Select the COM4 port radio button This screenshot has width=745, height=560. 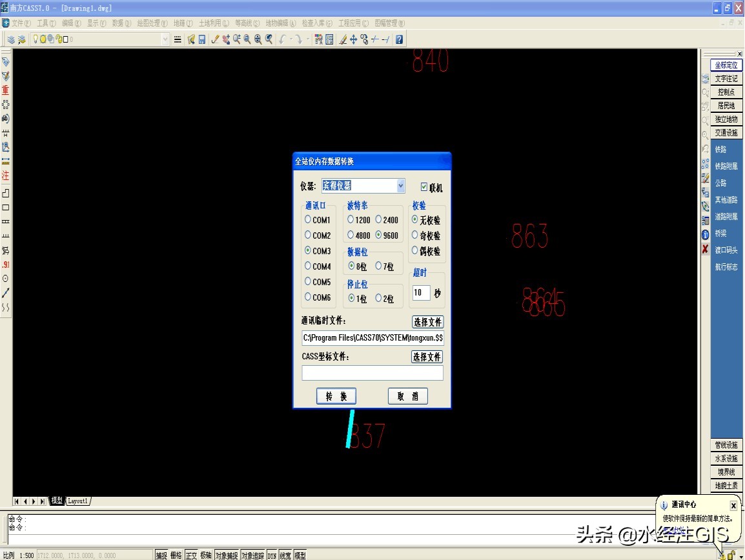[x=308, y=266]
